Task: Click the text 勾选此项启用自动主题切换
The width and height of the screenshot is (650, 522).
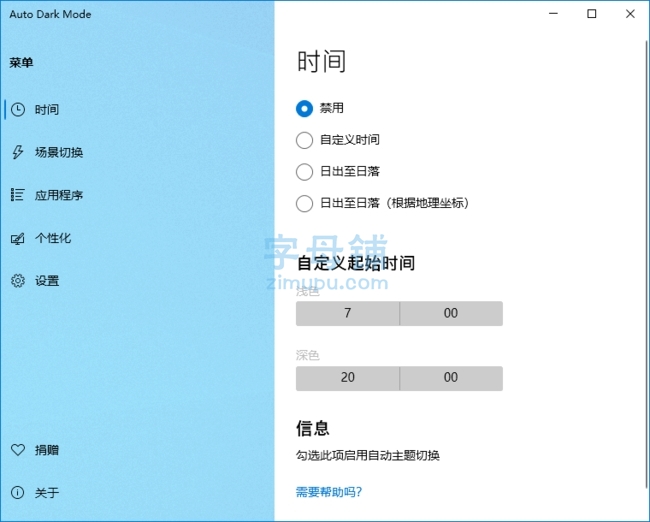Action: 368,455
